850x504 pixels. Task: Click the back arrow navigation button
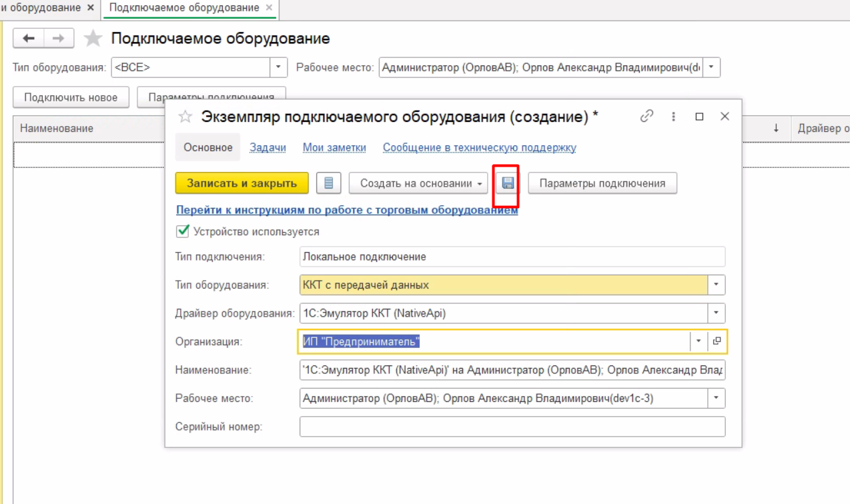[29, 39]
